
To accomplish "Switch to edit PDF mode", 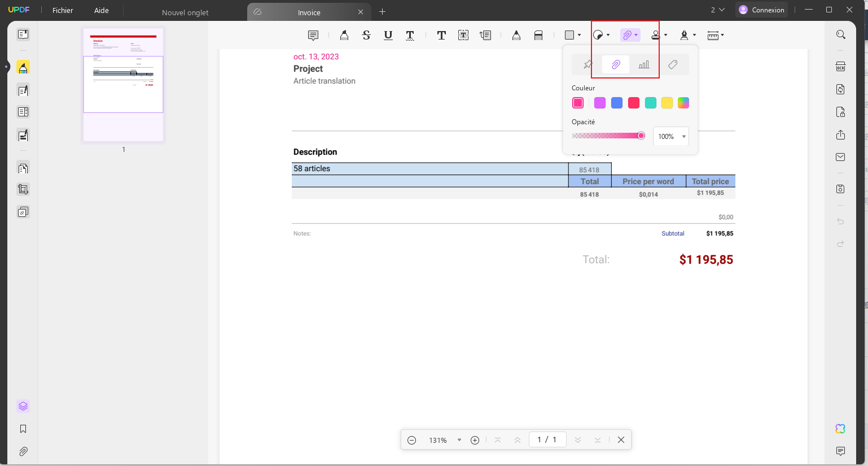I will tap(23, 90).
